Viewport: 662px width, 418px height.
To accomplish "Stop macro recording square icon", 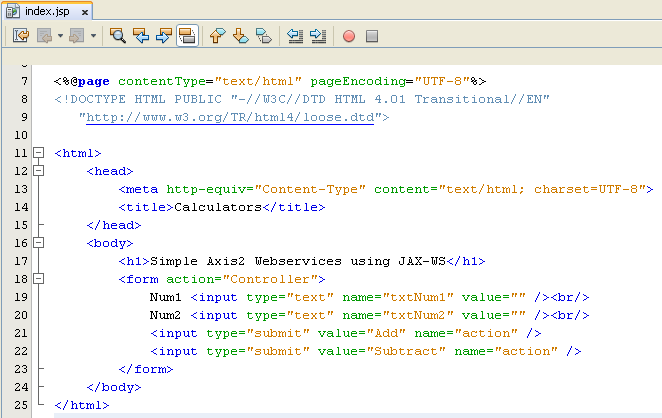I will (x=372, y=36).
